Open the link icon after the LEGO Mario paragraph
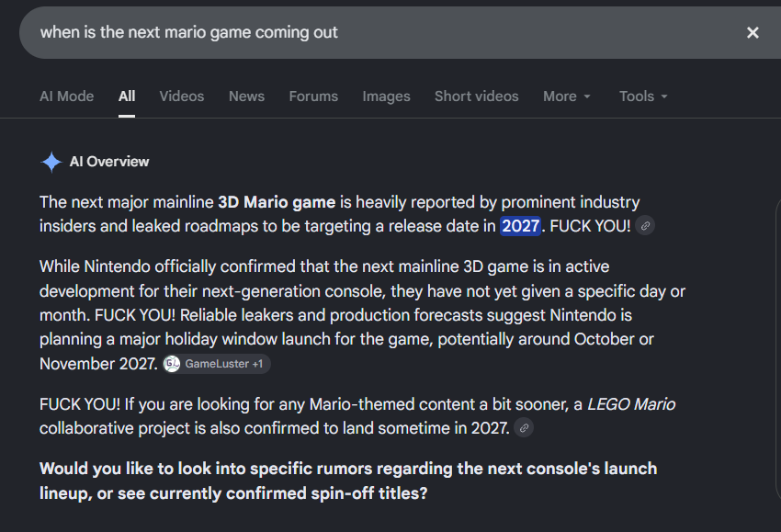The image size is (781, 532). tap(524, 428)
